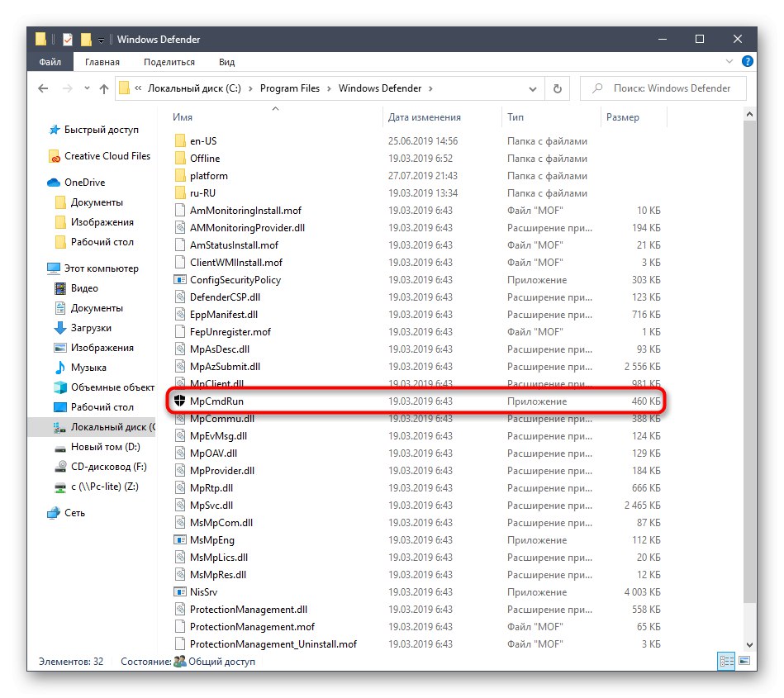Image resolution: width=784 pixels, height=698 pixels.
Task: Collapse the ribbon with the chevron
Action: tap(729, 61)
